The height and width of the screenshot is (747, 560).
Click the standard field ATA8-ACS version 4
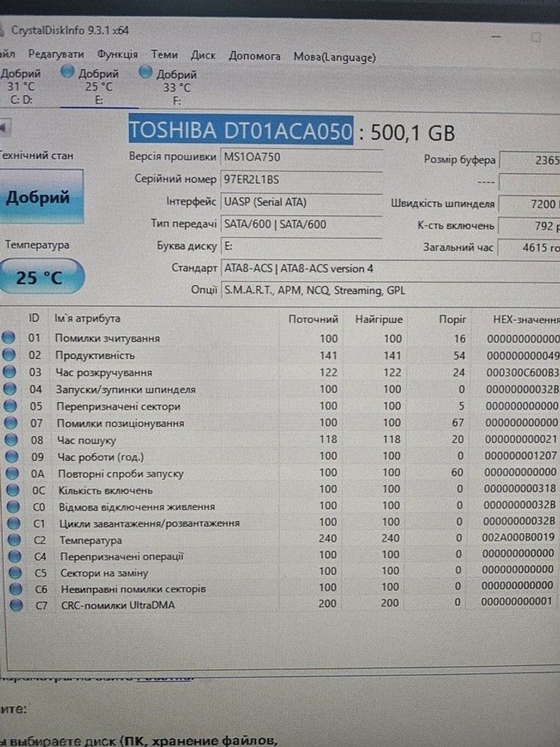pyautogui.click(x=390, y=268)
